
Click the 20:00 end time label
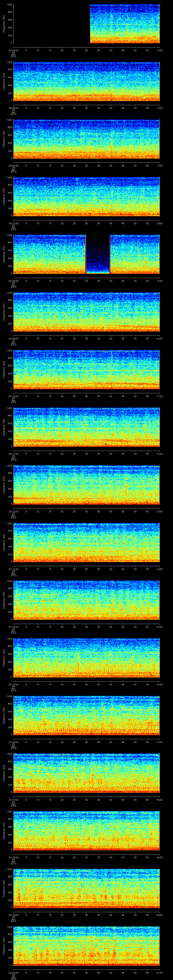point(159,915)
